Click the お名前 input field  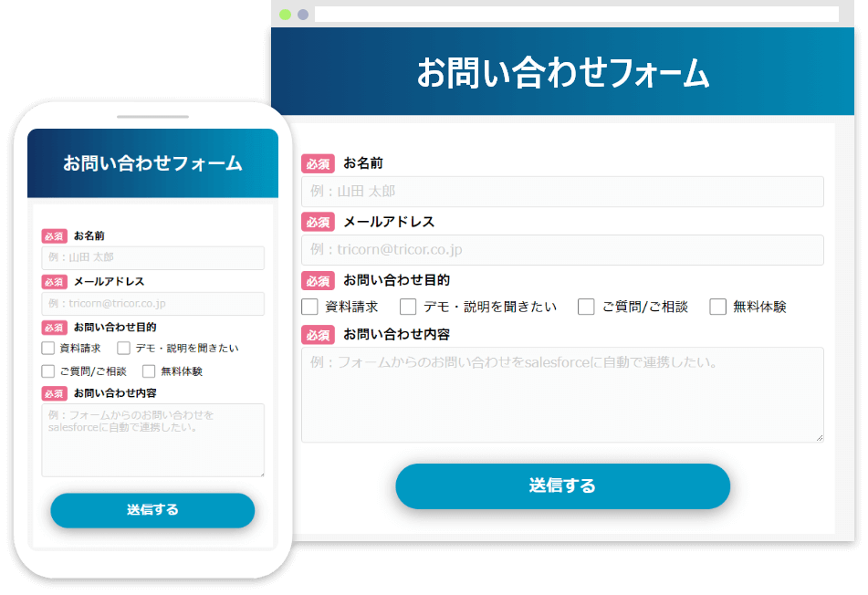tap(562, 192)
